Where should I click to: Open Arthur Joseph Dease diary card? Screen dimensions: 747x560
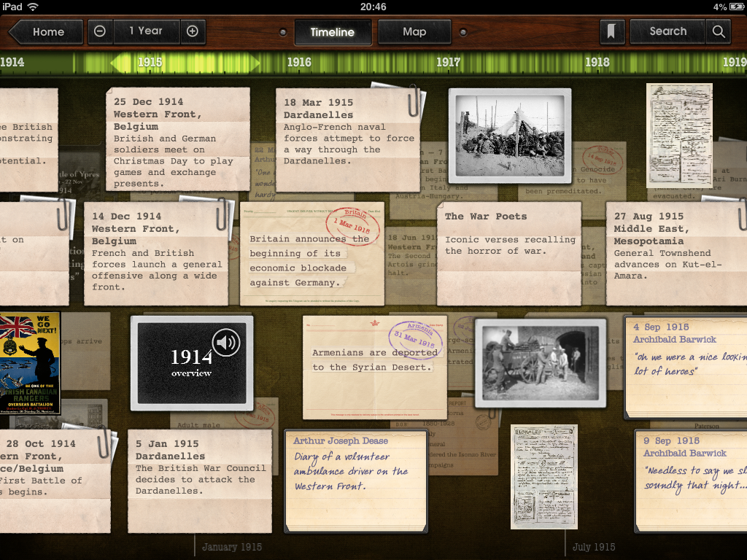point(355,480)
